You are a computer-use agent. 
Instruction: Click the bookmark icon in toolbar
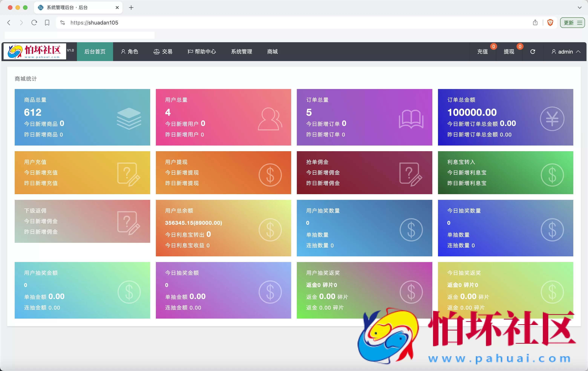[x=47, y=23]
